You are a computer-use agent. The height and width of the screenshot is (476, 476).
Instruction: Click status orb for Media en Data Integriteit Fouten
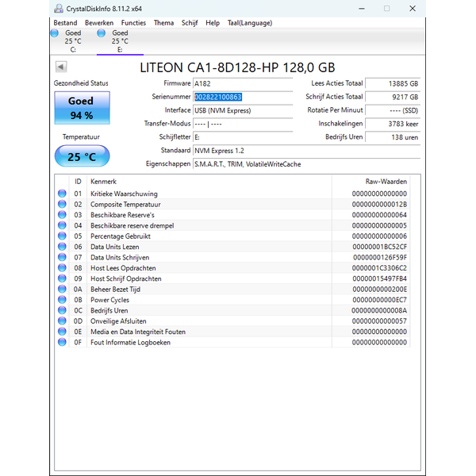point(62,332)
